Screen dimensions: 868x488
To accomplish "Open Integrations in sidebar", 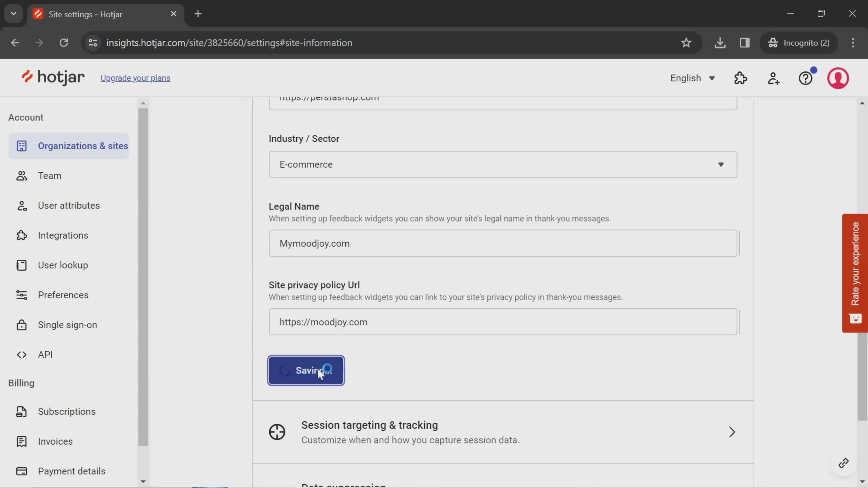I will pyautogui.click(x=63, y=235).
